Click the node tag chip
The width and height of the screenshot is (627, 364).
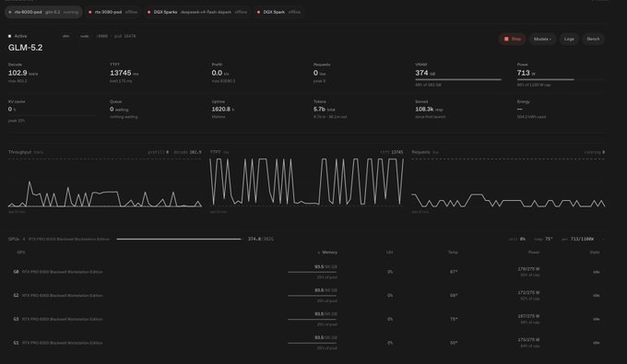pos(85,36)
